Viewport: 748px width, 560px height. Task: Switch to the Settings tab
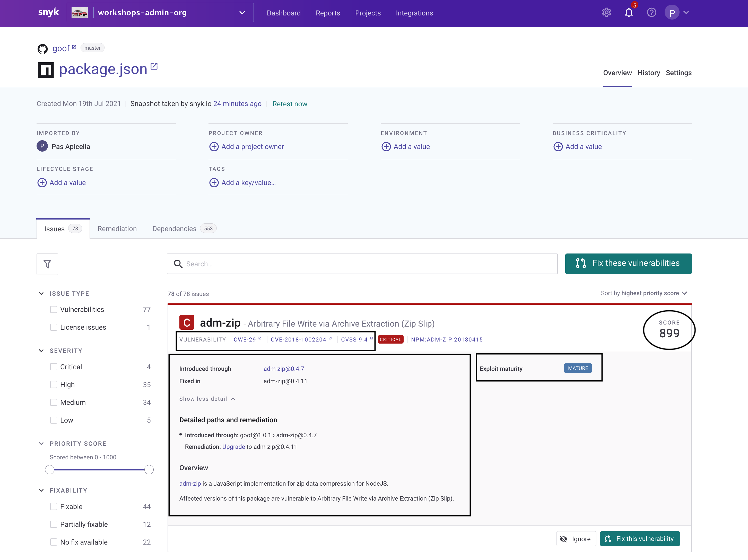678,73
